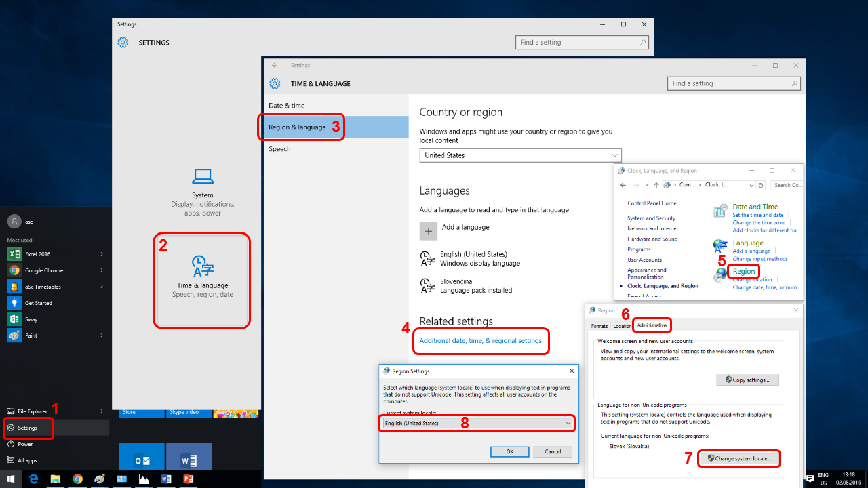Click the Change system locale button

click(738, 458)
